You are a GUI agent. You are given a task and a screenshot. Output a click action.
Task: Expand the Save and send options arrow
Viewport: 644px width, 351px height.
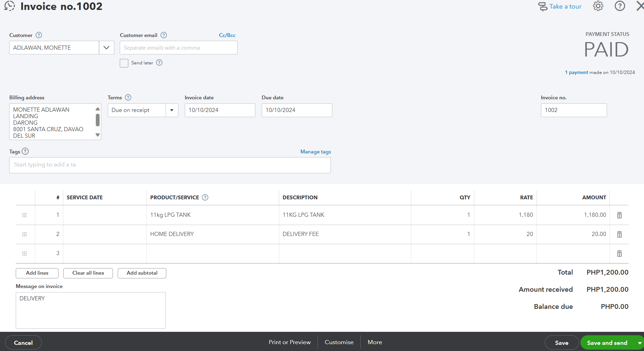[x=640, y=343]
